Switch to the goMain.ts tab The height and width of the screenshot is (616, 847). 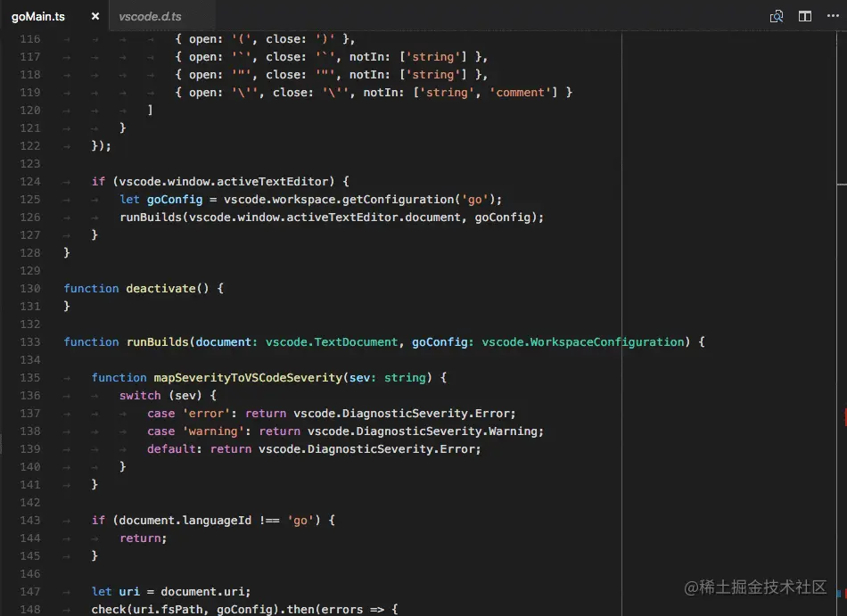pyautogui.click(x=37, y=16)
